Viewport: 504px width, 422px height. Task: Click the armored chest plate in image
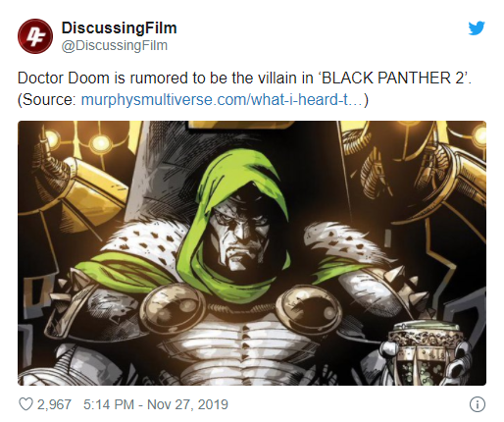(243, 346)
